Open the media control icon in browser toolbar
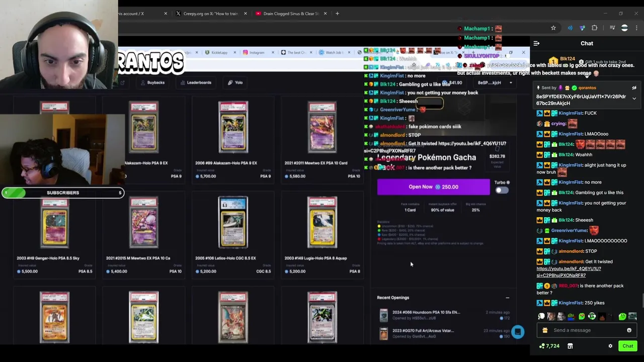This screenshot has width=644, height=362. pos(612,28)
